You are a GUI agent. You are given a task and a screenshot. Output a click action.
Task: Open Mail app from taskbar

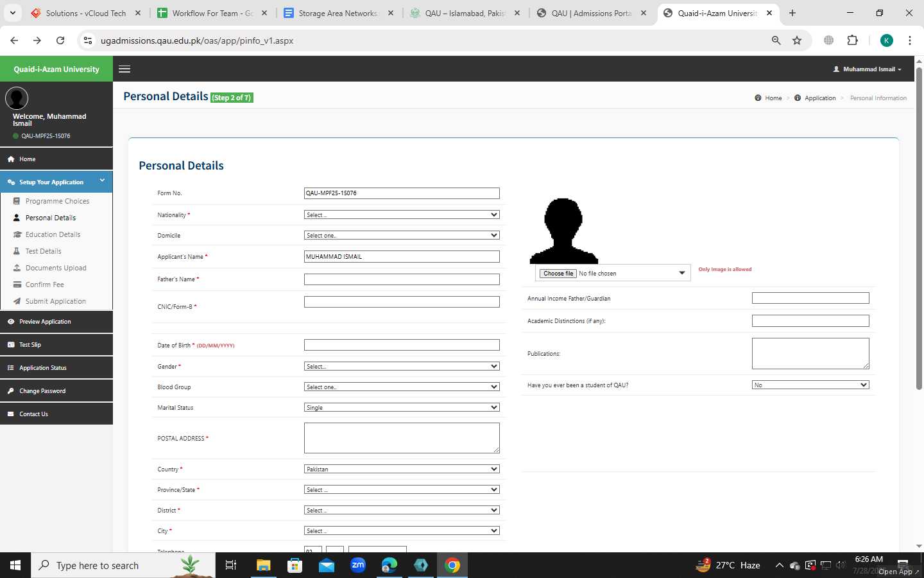tap(327, 565)
